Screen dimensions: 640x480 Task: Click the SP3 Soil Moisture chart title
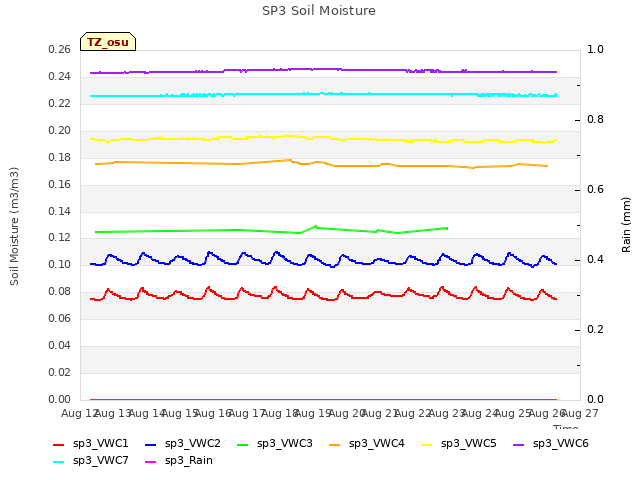coord(319,11)
